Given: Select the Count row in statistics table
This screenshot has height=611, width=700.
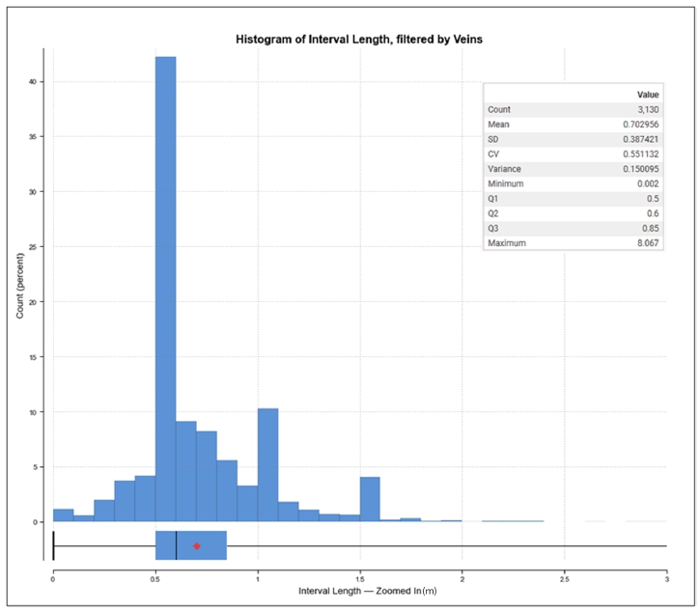Looking at the screenshot, I should click(574, 110).
